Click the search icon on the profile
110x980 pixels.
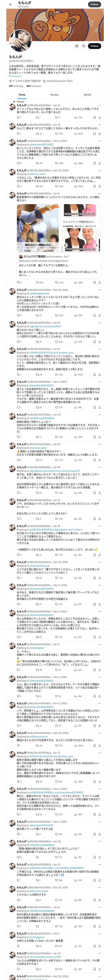pos(83,46)
